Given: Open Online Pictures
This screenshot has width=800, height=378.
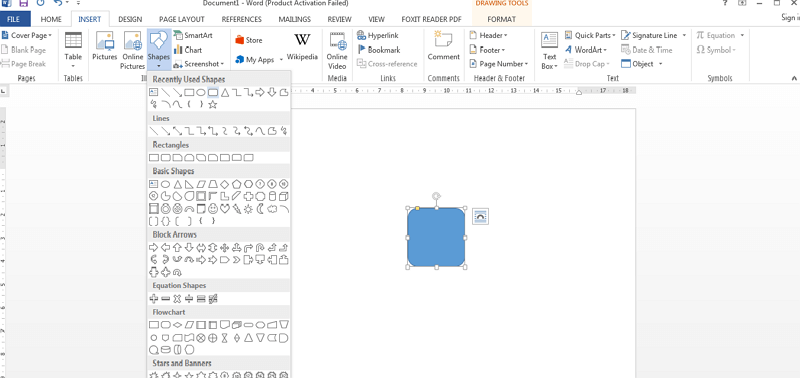Looking at the screenshot, I should click(133, 51).
